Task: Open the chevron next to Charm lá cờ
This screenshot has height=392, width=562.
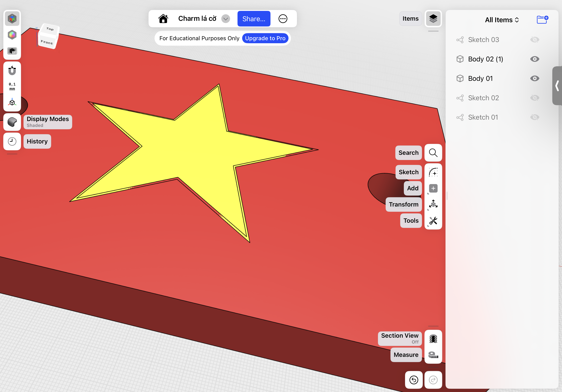Action: click(x=226, y=19)
